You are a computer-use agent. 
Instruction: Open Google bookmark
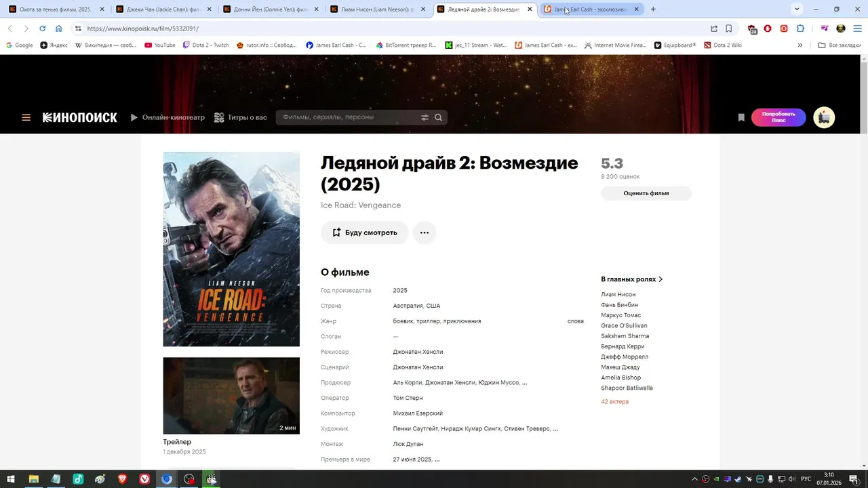(x=19, y=45)
